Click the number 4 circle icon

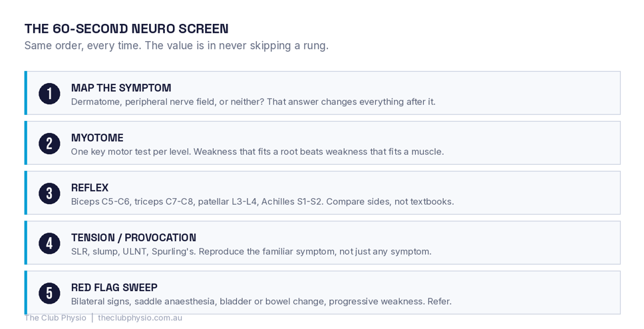coord(49,243)
